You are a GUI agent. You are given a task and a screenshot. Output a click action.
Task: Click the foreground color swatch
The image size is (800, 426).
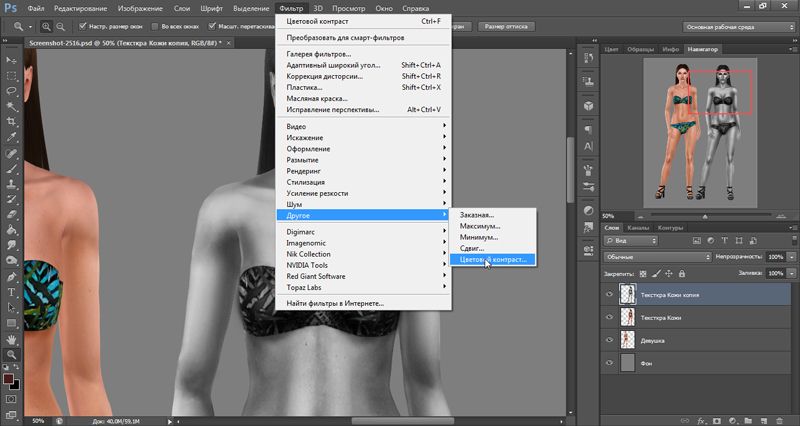pos(8,379)
